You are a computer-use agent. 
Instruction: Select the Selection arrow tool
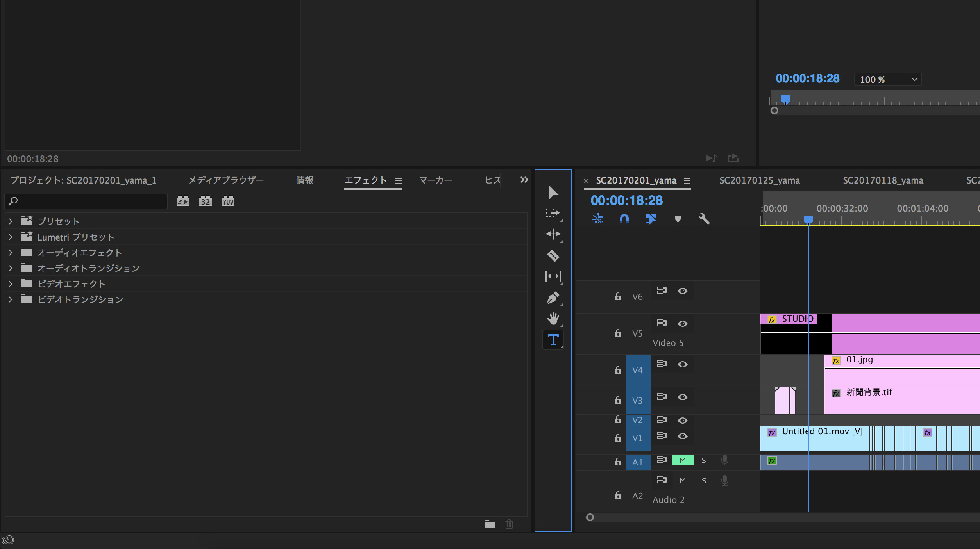553,193
